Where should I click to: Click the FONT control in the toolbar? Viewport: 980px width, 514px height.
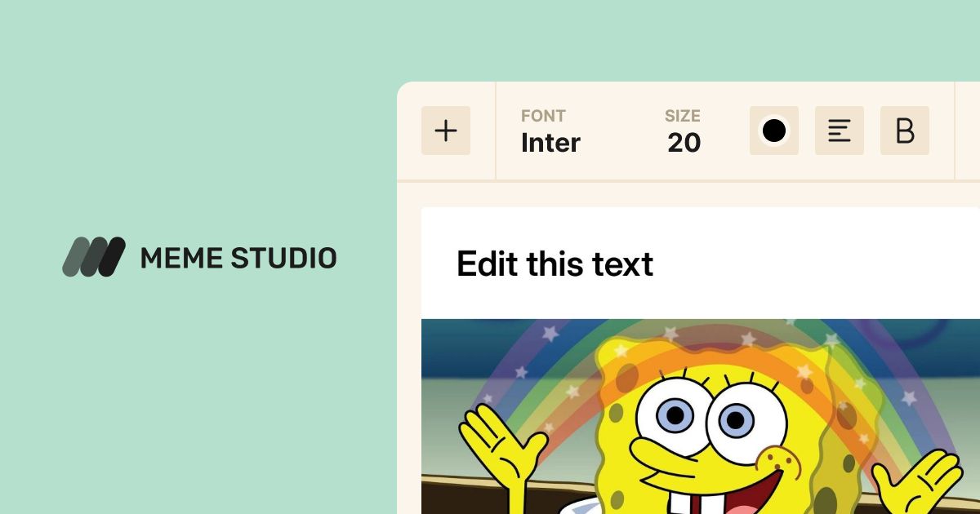pyautogui.click(x=550, y=131)
